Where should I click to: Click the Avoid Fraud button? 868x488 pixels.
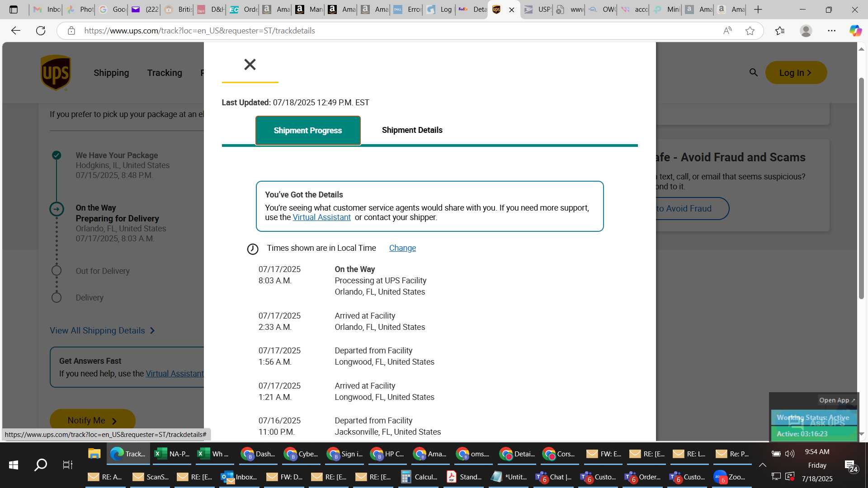[692, 208]
